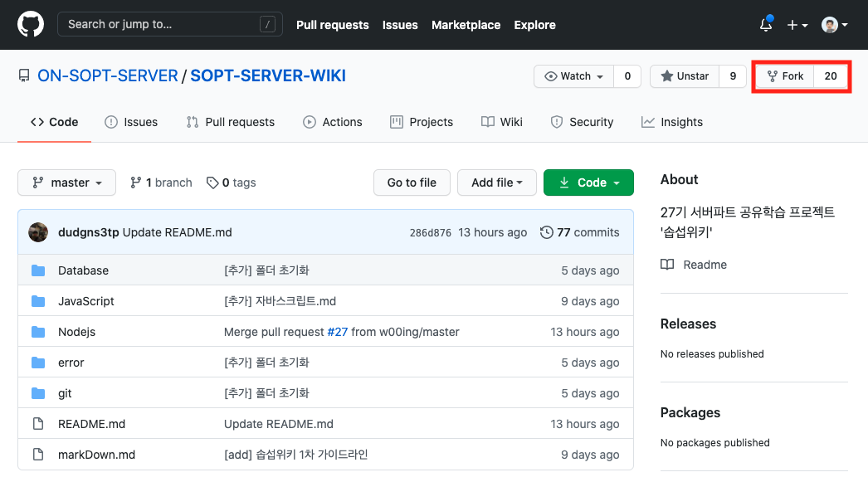This screenshot has height=482, width=868.
Task: Focus the Search or jump to field
Action: point(170,24)
